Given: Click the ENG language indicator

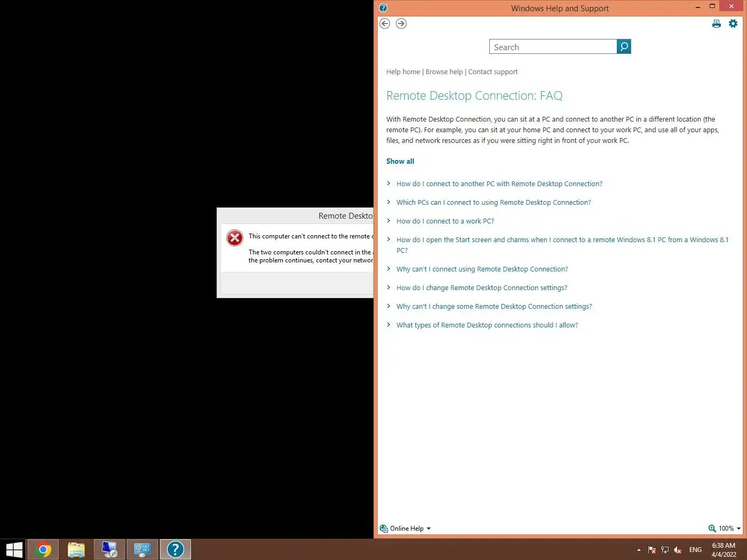Looking at the screenshot, I should tap(695, 550).
